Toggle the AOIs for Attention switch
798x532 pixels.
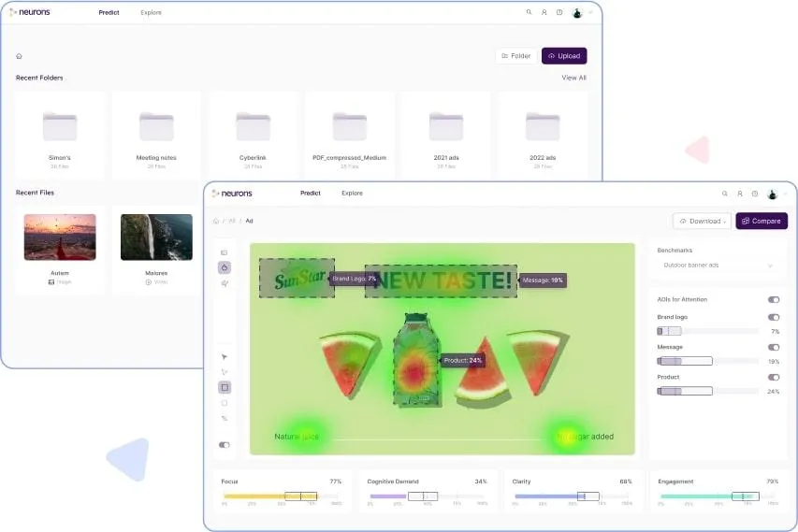click(774, 299)
